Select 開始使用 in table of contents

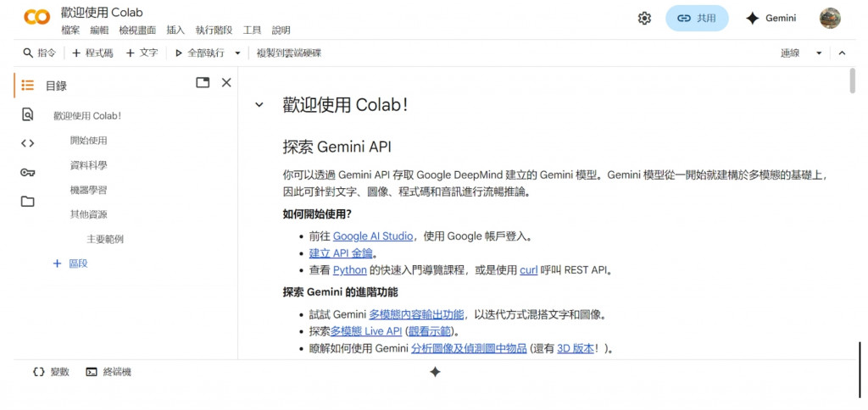(88, 141)
